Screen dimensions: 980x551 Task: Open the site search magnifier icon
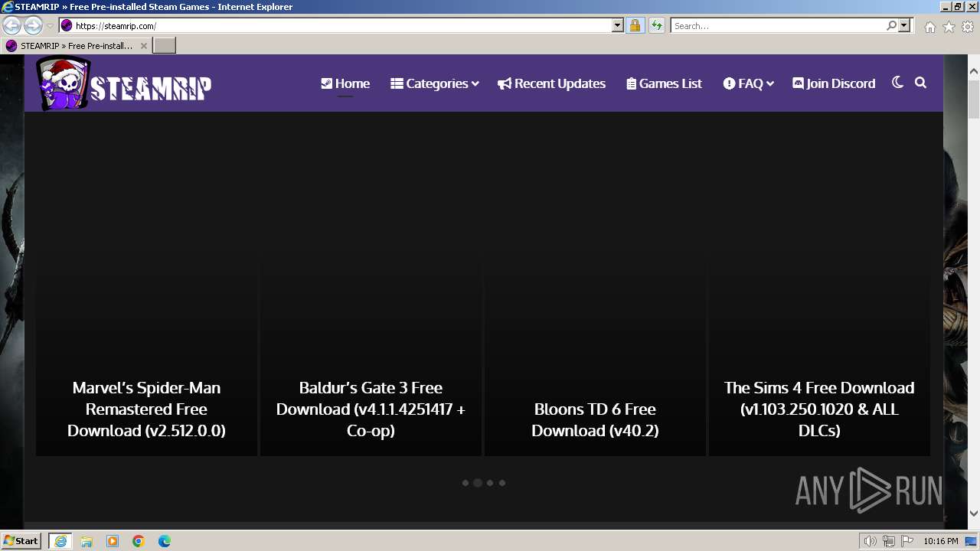[x=920, y=83]
